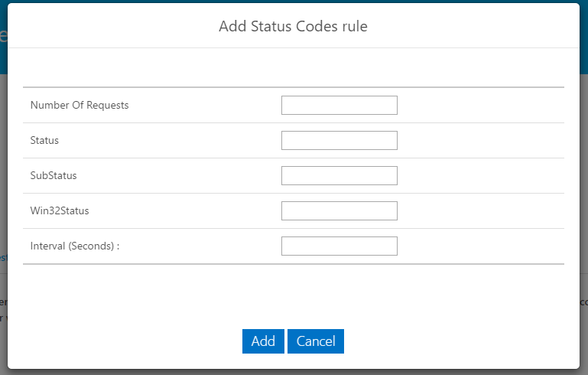The width and height of the screenshot is (588, 375).
Task: Focus the Status text box
Action: pos(339,141)
